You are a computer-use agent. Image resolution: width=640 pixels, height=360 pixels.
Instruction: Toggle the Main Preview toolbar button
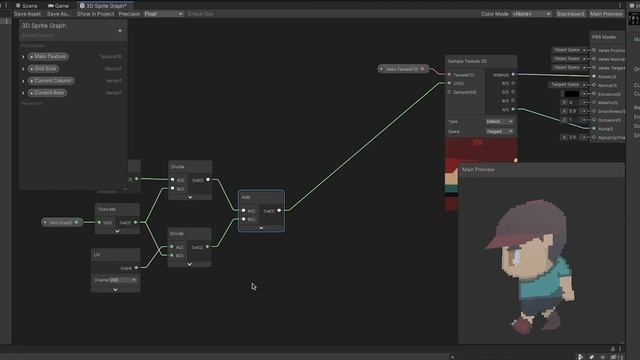(606, 14)
